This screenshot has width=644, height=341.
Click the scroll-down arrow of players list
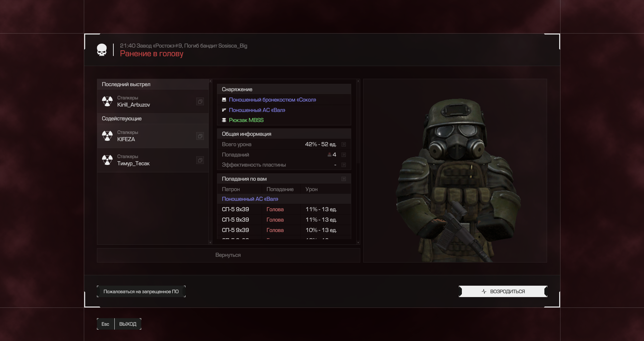coord(210,242)
